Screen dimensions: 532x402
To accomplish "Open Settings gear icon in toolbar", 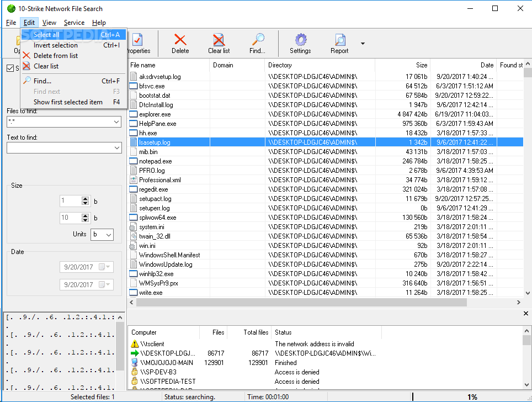I will pyautogui.click(x=300, y=39).
